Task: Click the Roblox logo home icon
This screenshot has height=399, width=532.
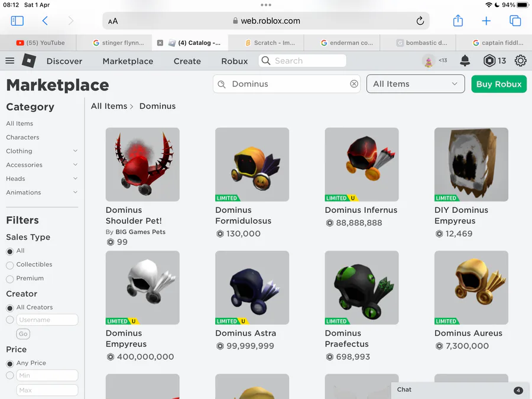Action: 29,61
